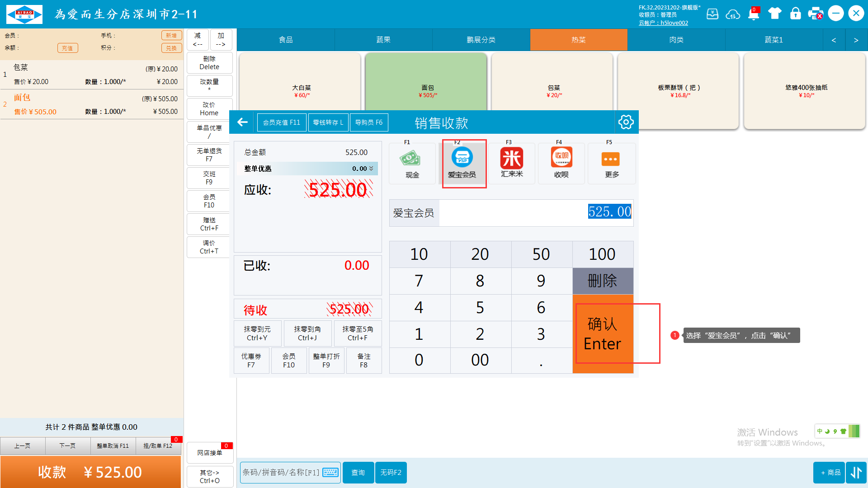Viewport: 868px width, 488px height.
Task: Expand the 整单优惠 dropdown
Action: pos(371,169)
